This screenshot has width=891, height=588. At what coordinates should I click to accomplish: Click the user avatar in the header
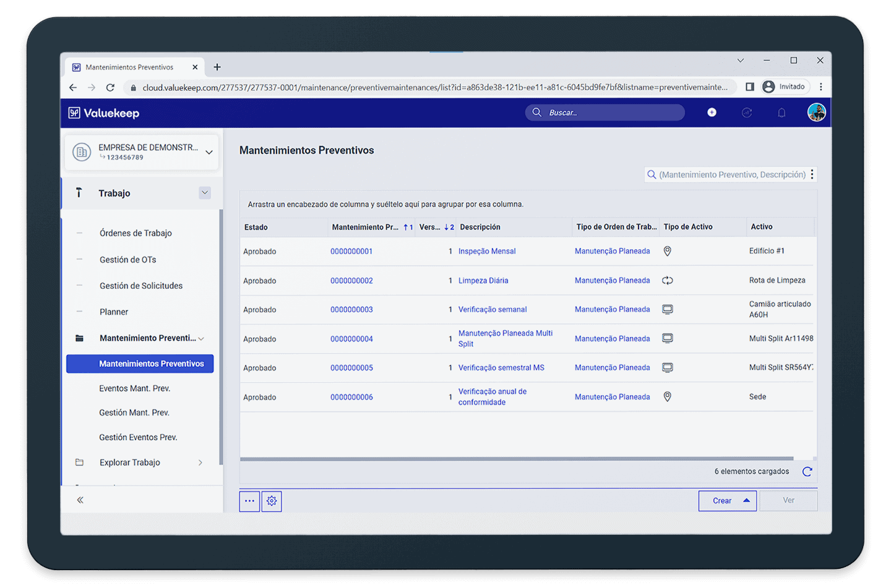click(x=816, y=113)
